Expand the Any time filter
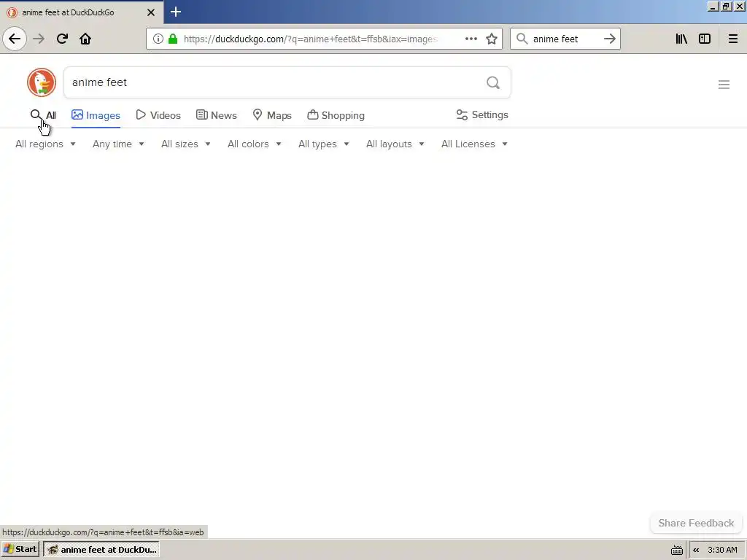The height and width of the screenshot is (560, 747). (118, 144)
